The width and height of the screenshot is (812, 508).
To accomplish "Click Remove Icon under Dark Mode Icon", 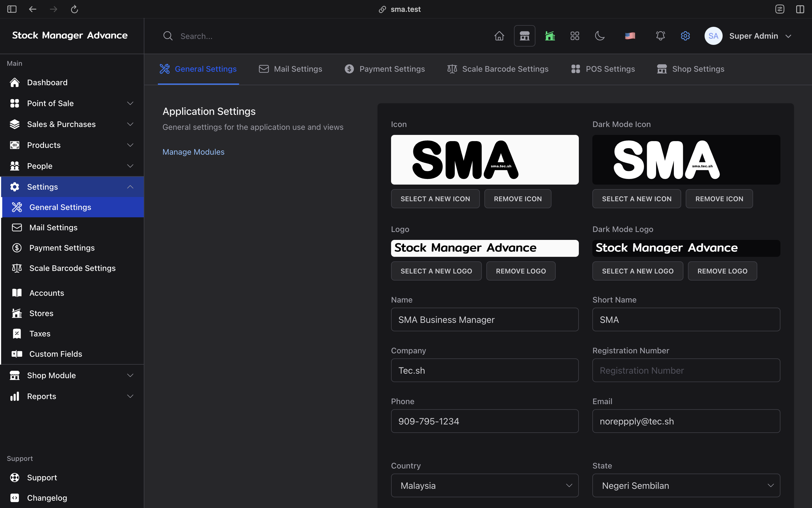I will pyautogui.click(x=719, y=199).
